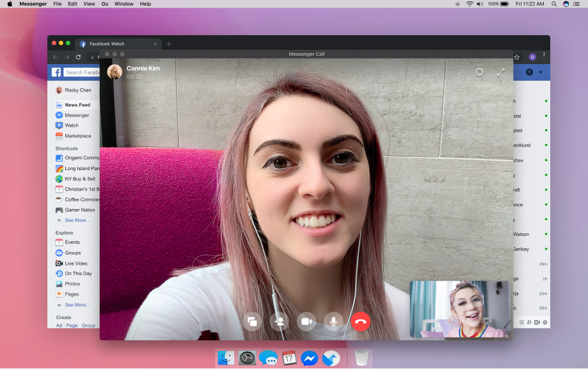Screen dimensions: 588x369
Task: Click Connie Kim's profile avatar
Action: point(115,72)
